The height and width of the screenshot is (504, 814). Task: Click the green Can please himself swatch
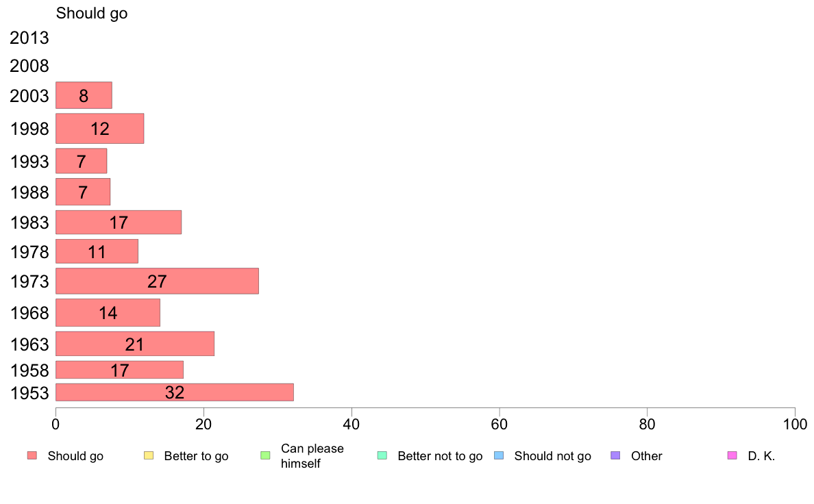tap(265, 456)
